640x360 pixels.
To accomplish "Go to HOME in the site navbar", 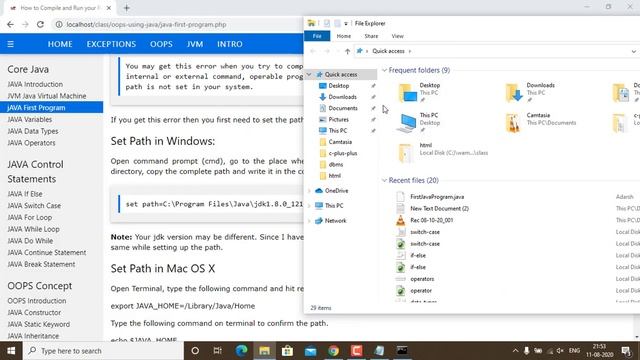I will pyautogui.click(x=60, y=44).
